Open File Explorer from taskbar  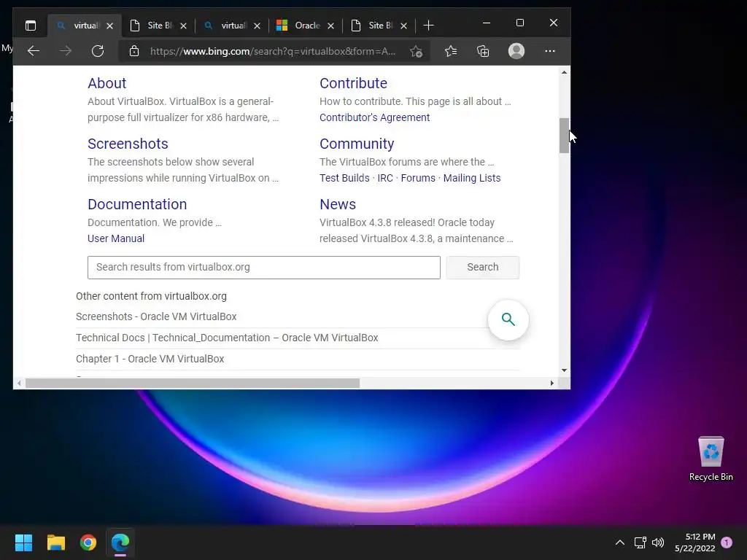click(55, 542)
